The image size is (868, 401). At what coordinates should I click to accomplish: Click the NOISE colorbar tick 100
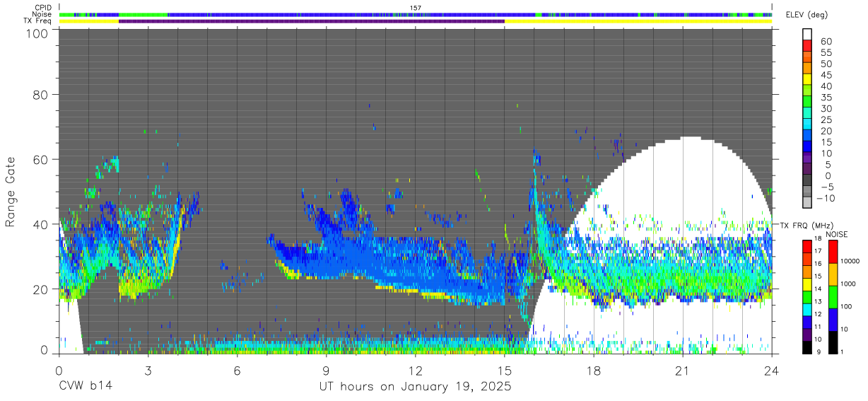[845, 307]
